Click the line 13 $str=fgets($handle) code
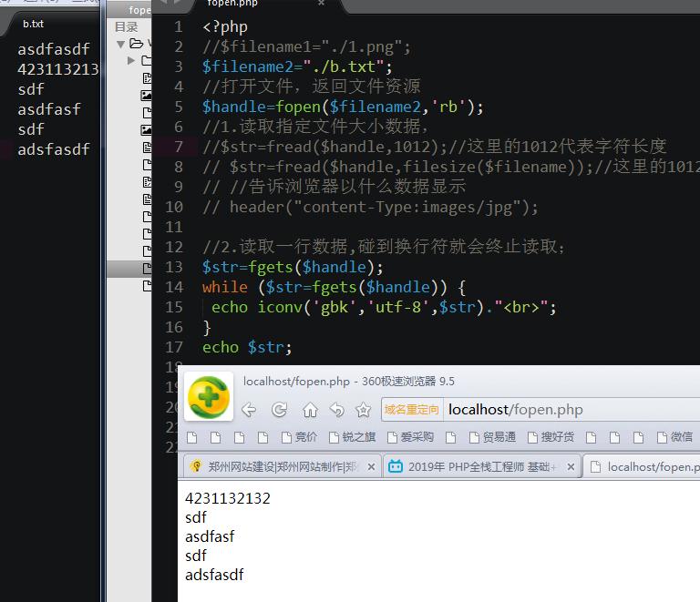Image resolution: width=700 pixels, height=602 pixels. pos(293,267)
